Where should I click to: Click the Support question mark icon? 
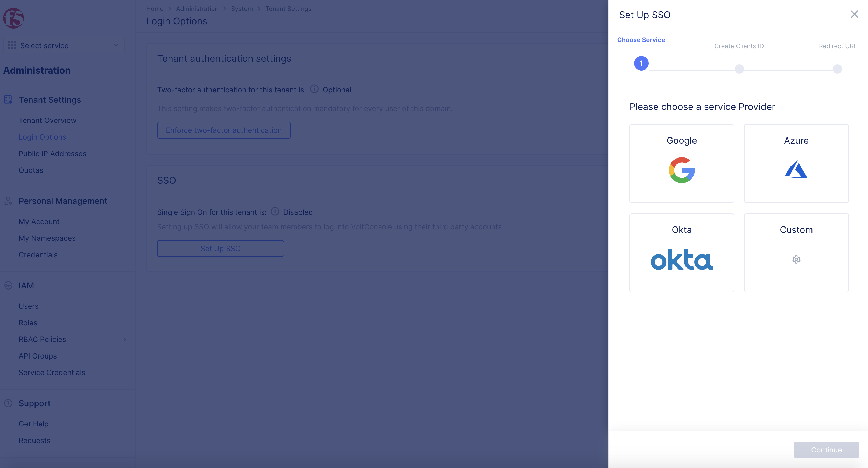(8, 403)
